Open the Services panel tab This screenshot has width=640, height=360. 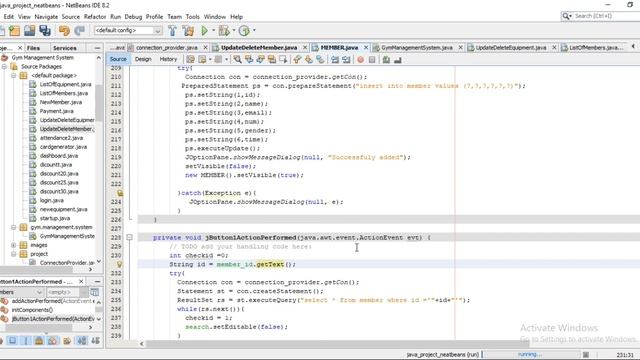point(64,48)
